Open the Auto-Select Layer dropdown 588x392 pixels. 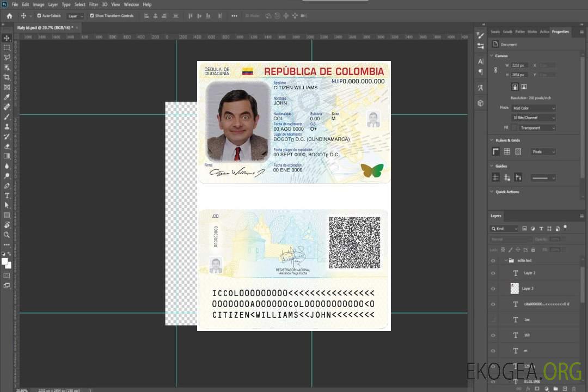[75, 16]
